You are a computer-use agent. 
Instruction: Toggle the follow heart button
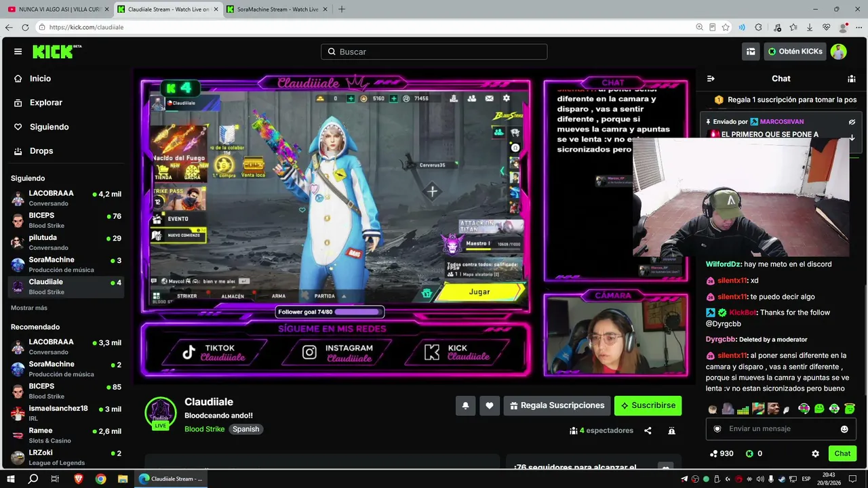click(x=490, y=406)
